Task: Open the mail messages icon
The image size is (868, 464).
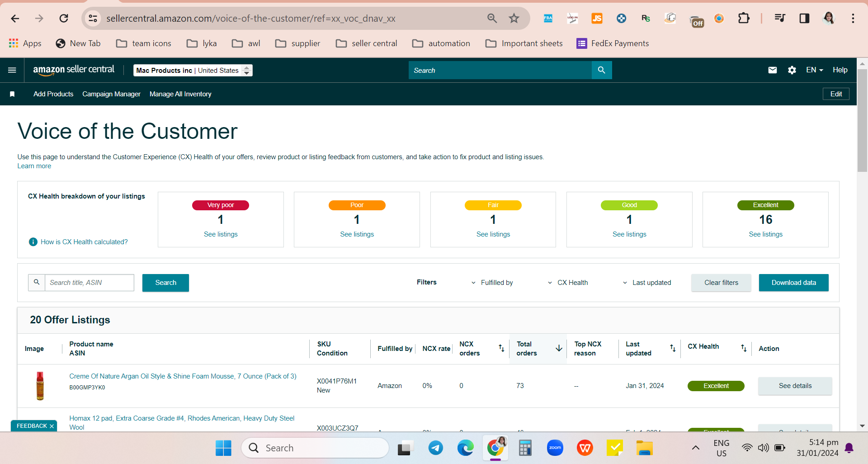Action: click(x=773, y=70)
